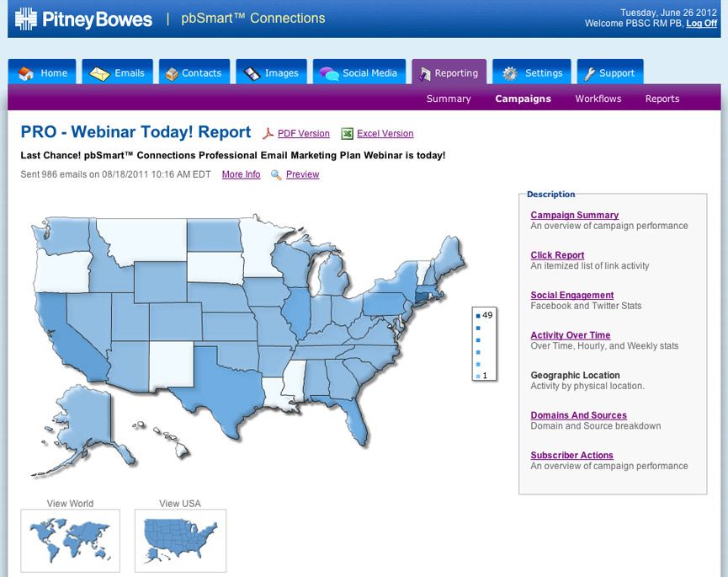Click Florida on the USA map
Image resolution: width=728 pixels, height=577 pixels.
tap(355, 416)
